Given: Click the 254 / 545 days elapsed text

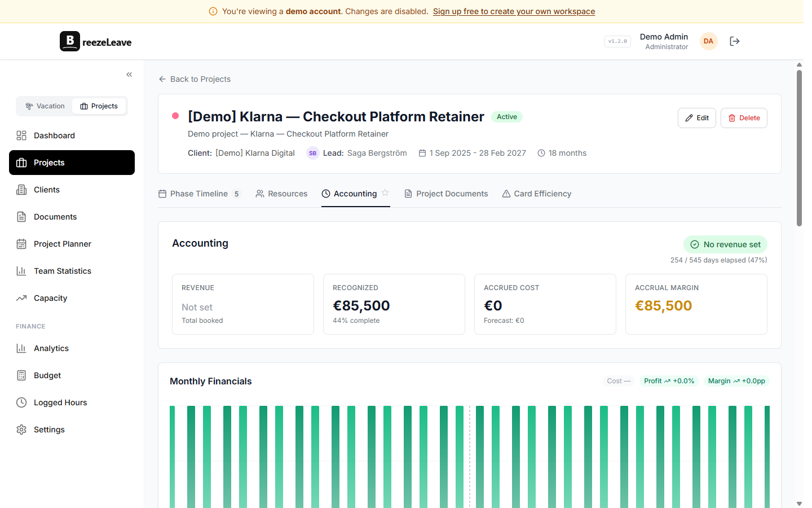Looking at the screenshot, I should [x=718, y=260].
